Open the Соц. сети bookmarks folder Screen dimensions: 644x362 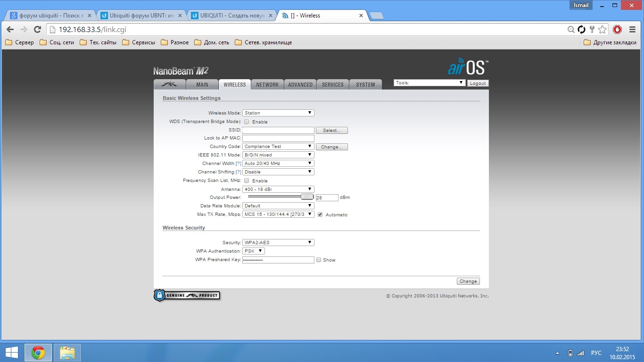point(57,42)
